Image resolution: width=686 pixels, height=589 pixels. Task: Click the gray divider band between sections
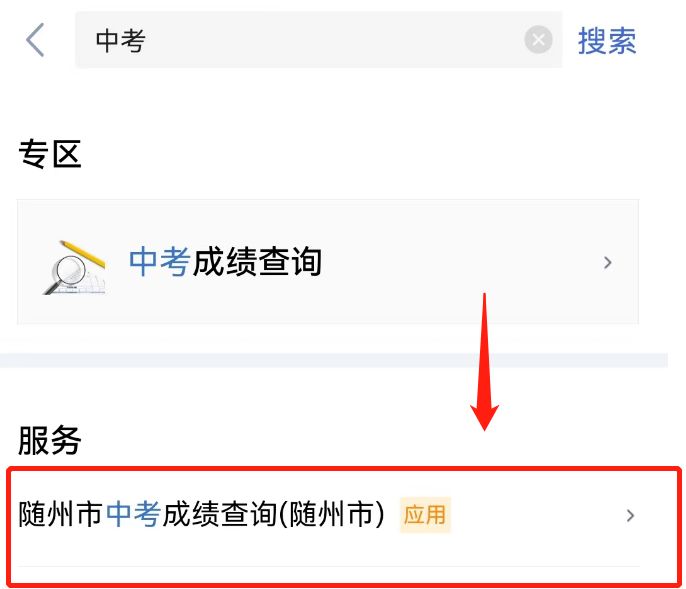(x=333, y=361)
